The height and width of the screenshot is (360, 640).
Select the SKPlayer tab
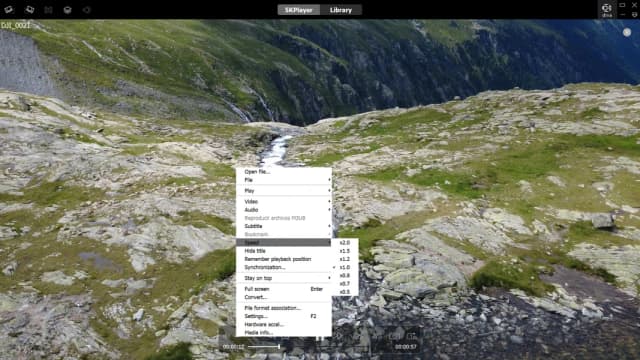(x=299, y=10)
